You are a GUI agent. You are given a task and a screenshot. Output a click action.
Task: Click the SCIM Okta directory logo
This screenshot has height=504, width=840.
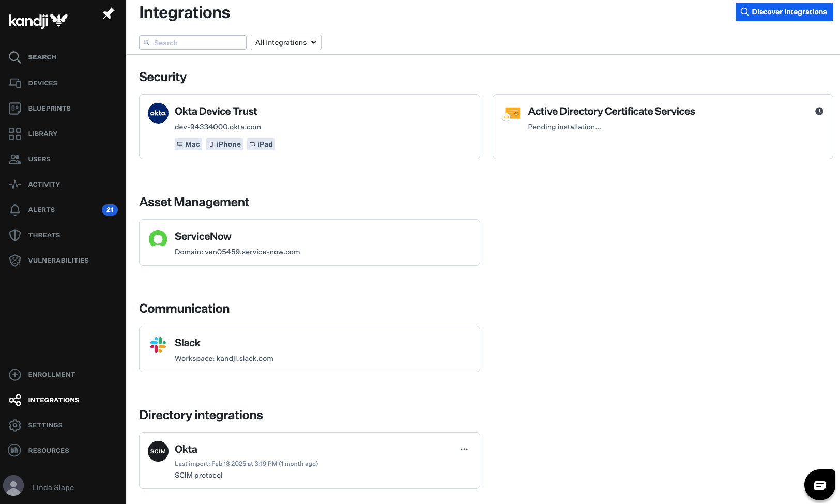point(158,451)
